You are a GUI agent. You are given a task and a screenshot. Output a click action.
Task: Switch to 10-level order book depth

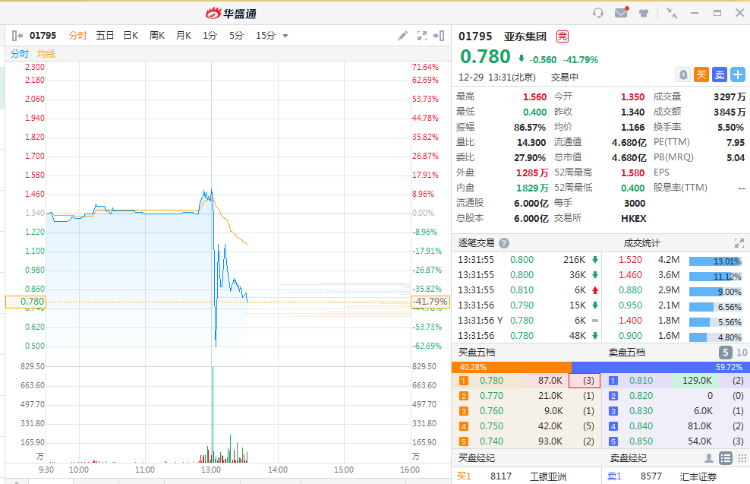point(741,352)
